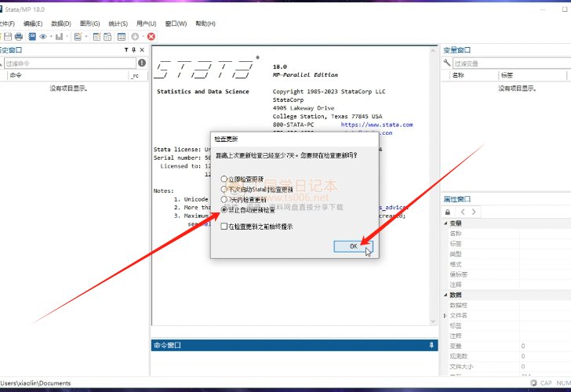The width and height of the screenshot is (571, 392).
Task: Click the Save floppy disk toolbar icon
Action: coord(8,36)
